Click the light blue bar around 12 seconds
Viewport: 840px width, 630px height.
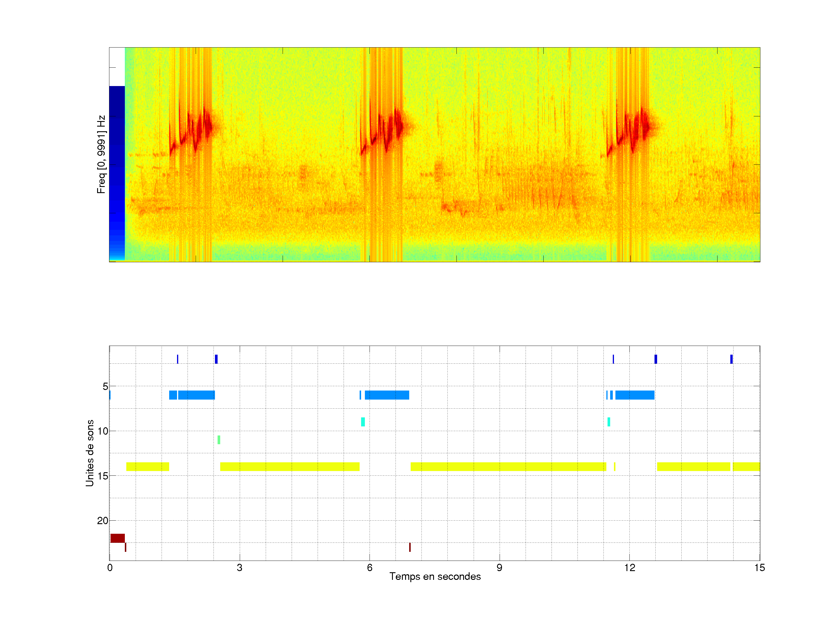click(635, 395)
